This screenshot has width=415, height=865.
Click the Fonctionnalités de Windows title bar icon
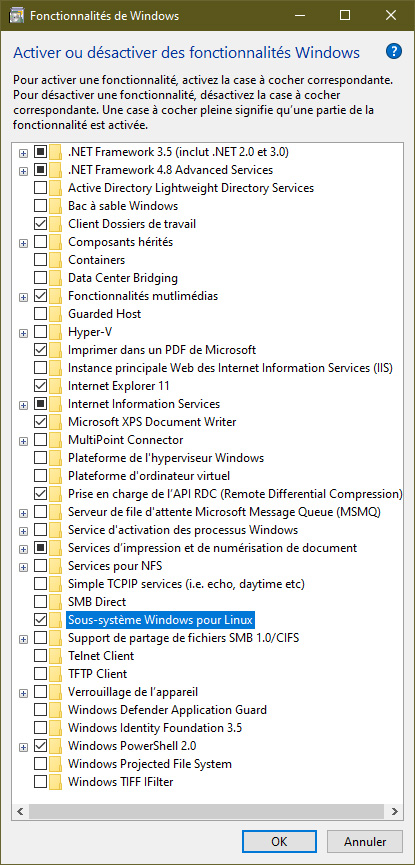pyautogui.click(x=16, y=15)
